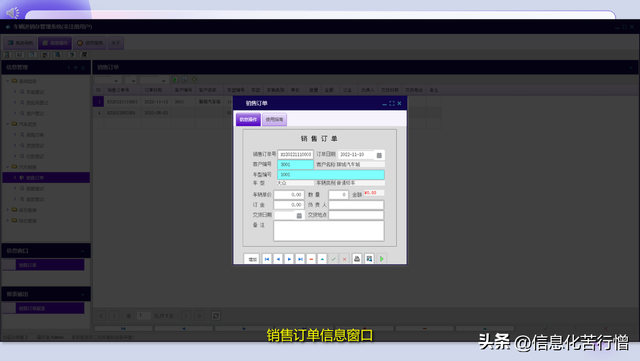Click the up-triangle edit icon in dialog
This screenshot has width=640, height=361.
click(x=322, y=259)
